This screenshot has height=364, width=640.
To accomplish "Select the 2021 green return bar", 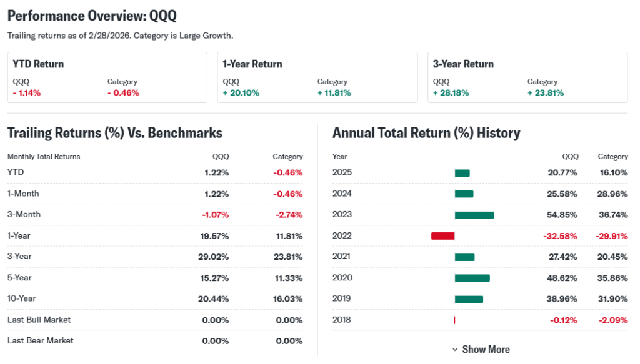I will 464,257.
